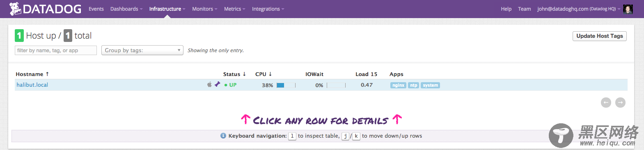Click the Update Host Tags button
644x150 pixels.
tap(599, 36)
